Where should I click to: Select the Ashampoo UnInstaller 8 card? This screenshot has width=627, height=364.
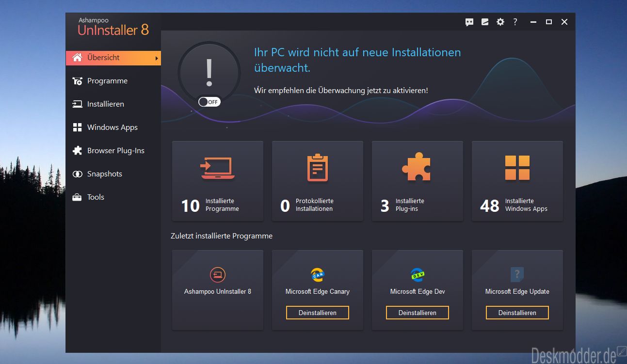click(x=218, y=290)
